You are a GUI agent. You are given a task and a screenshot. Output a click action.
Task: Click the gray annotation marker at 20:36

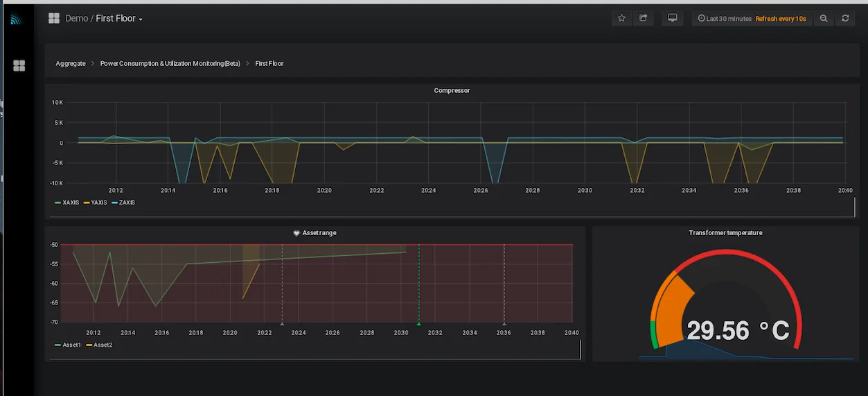coord(504,324)
